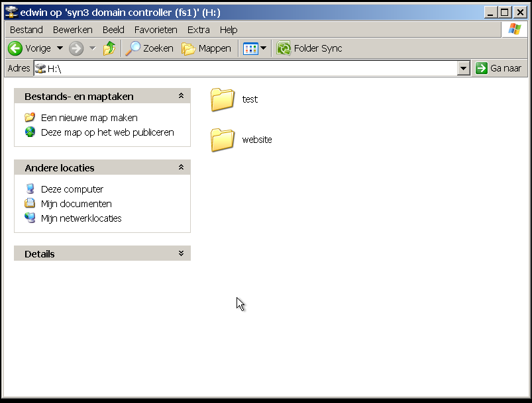
Task: Toggle the Mappen folders pane
Action: (206, 48)
